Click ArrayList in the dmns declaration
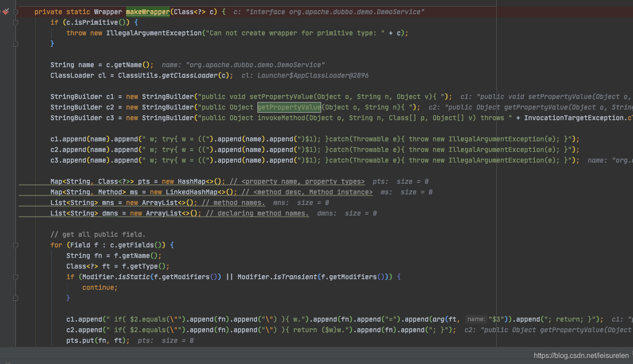The width and height of the screenshot is (633, 364). [164, 213]
